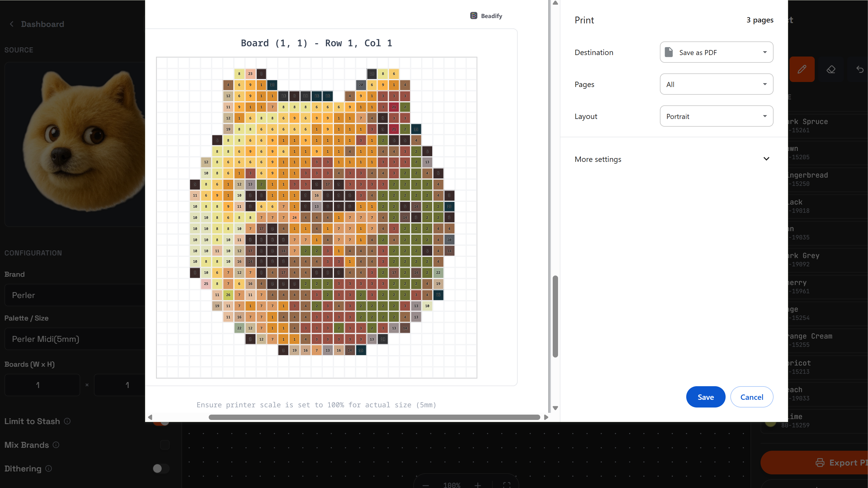Select the pencil draw tool

point(802,69)
